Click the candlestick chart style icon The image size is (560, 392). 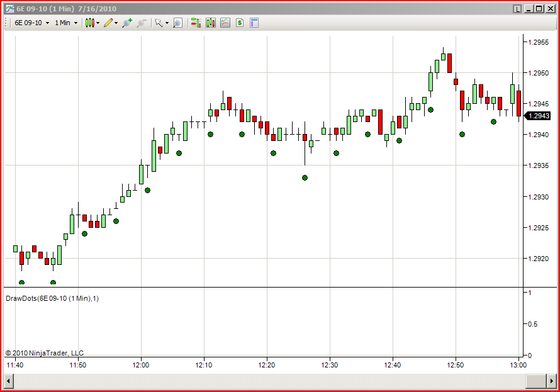click(x=89, y=23)
